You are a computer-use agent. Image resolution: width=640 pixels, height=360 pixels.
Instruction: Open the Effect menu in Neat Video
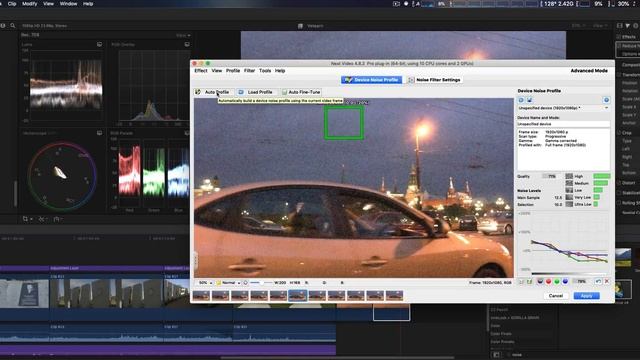[201, 71]
